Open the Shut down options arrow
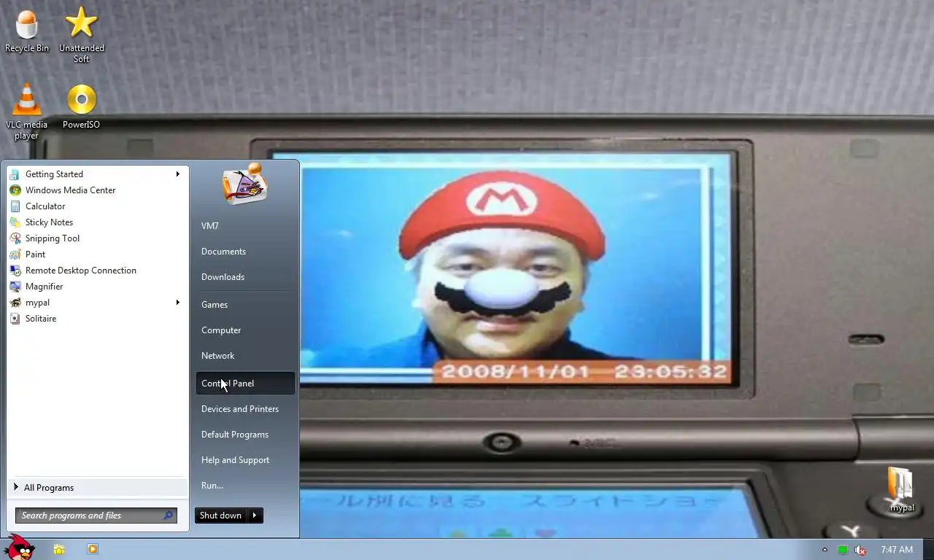Viewport: 934px width, 560px height. [x=255, y=516]
